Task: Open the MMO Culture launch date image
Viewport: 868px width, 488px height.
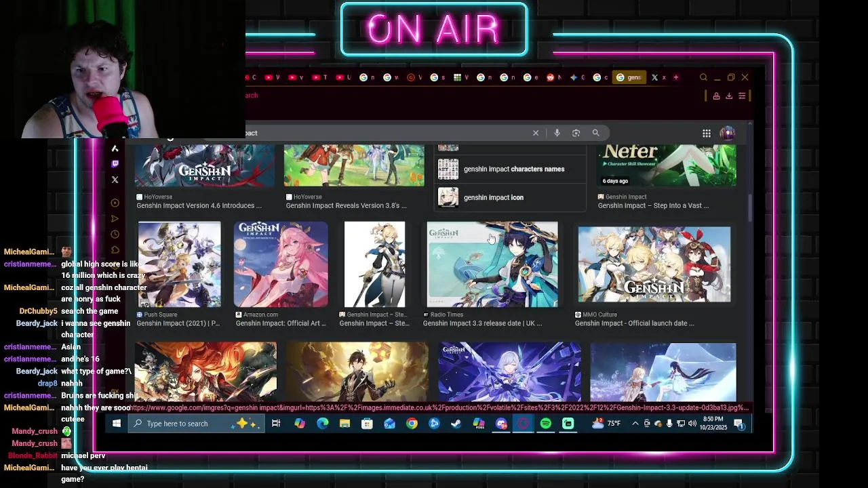Action: tap(654, 264)
